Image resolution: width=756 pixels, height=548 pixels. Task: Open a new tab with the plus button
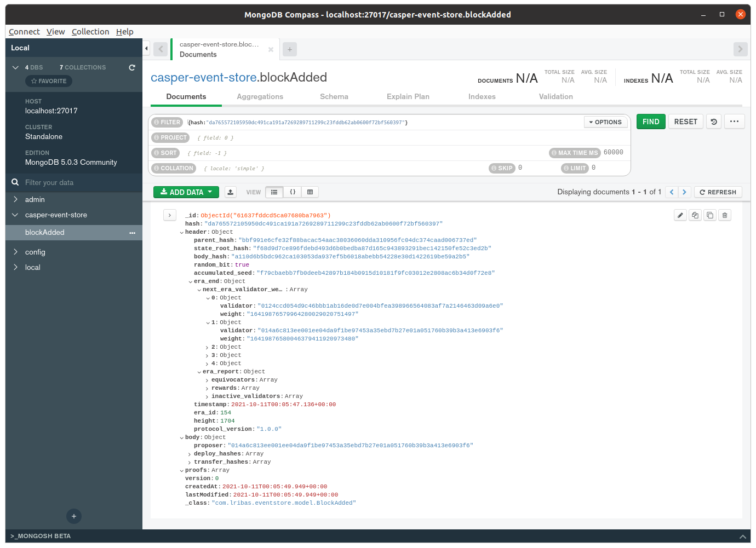click(290, 49)
